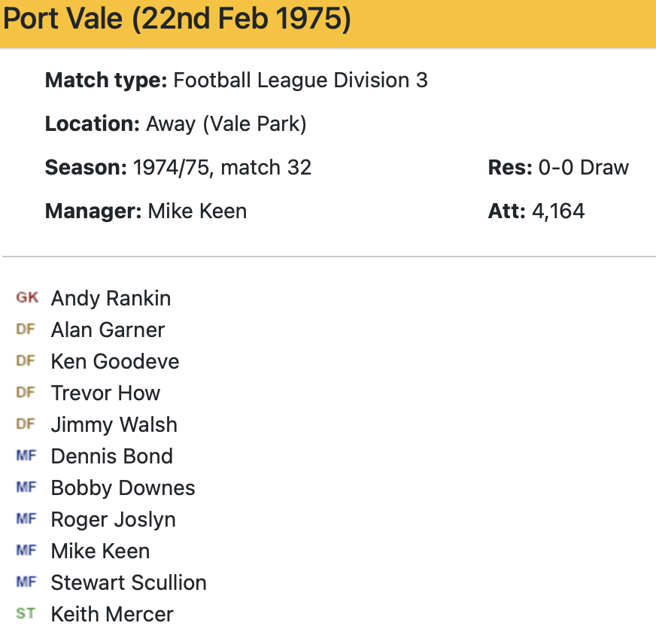Click the DF icon next to Alan Garner

26,330
